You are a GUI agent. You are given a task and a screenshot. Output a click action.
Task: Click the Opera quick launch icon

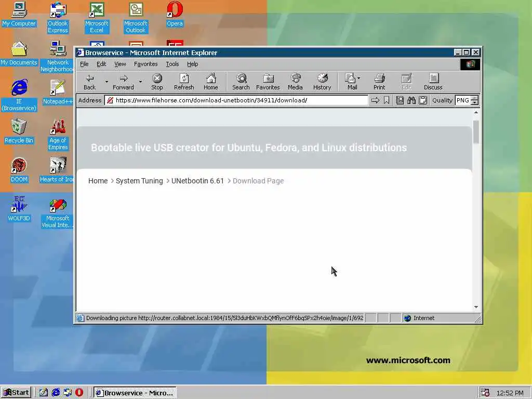[x=79, y=393]
